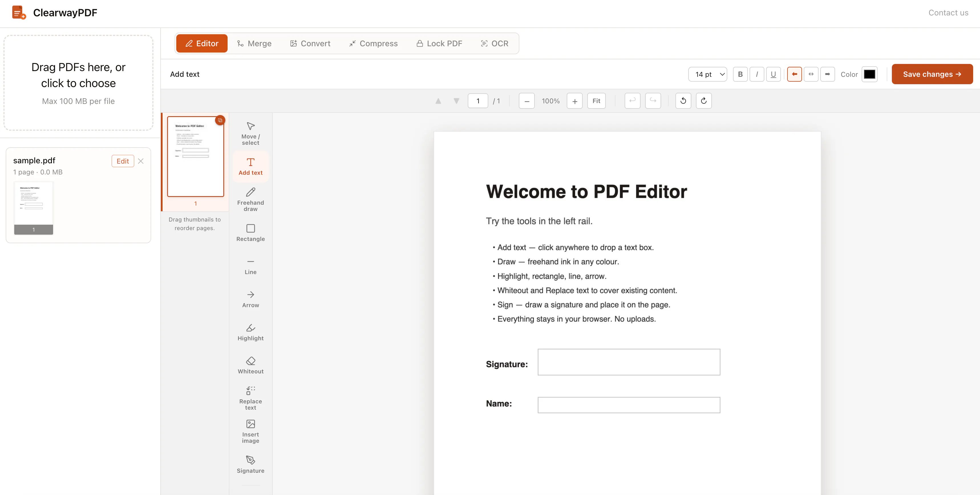Viewport: 980px width, 495px height.
Task: Click the sample.pdf preview thumbnail
Action: [33, 208]
